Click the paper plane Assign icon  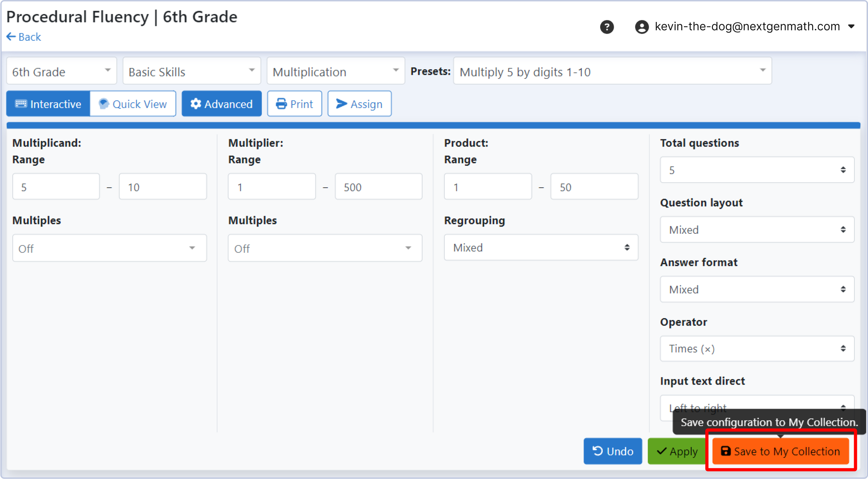(341, 103)
